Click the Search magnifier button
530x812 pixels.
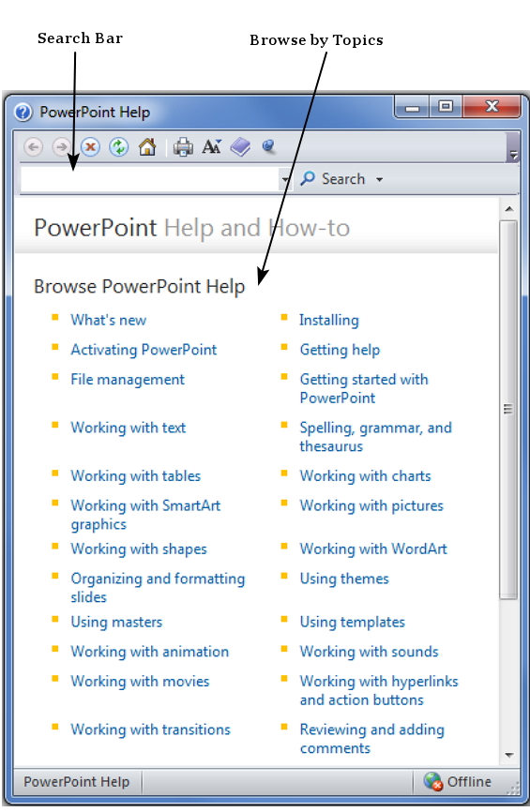(x=333, y=179)
